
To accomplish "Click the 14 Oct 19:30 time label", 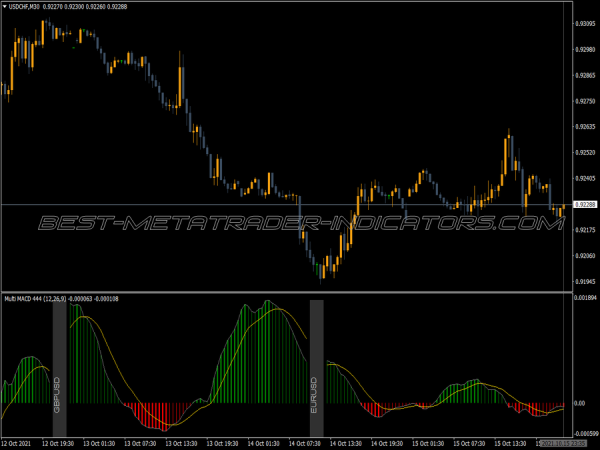I will tap(387, 443).
